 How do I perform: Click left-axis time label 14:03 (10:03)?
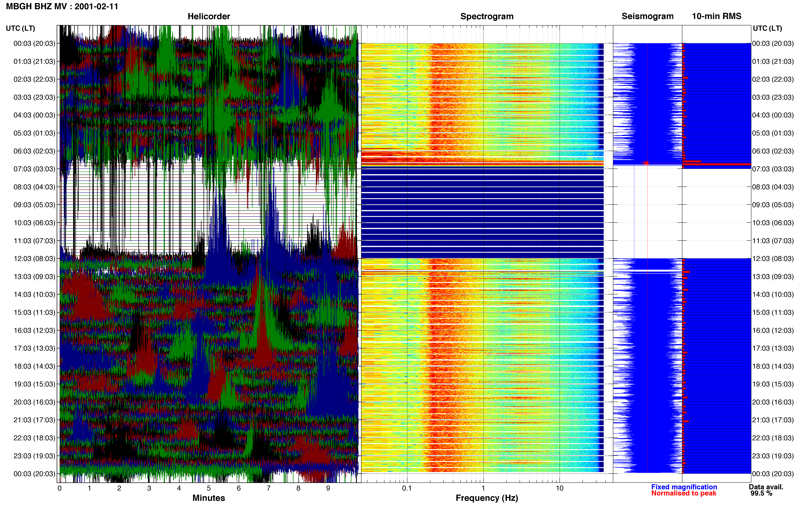(x=34, y=294)
